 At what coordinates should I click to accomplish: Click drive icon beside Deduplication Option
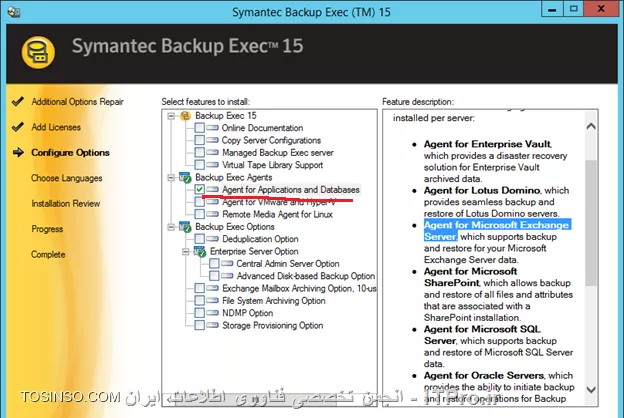(x=213, y=239)
